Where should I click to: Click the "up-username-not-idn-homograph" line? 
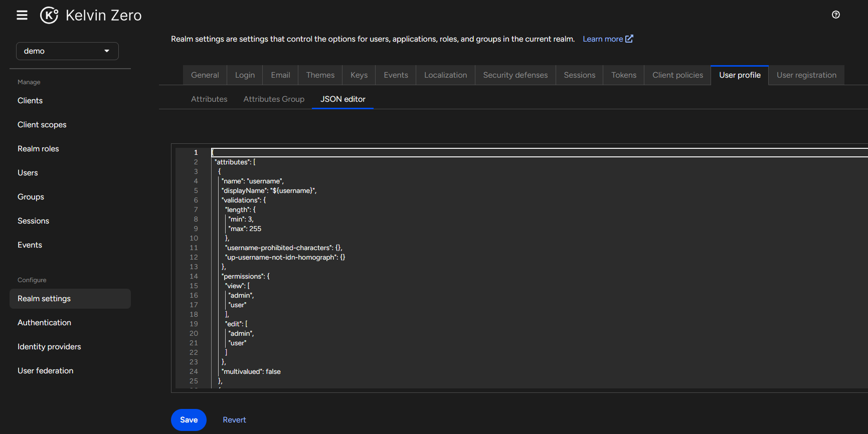click(x=285, y=258)
